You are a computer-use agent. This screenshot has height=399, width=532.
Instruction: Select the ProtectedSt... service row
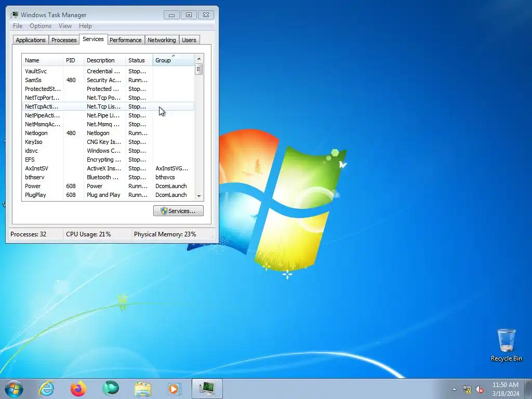tap(108, 89)
